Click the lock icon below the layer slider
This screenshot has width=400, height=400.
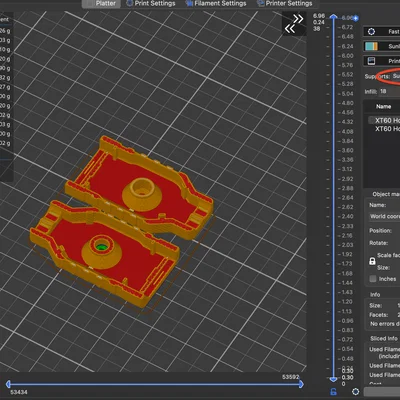pos(333,391)
